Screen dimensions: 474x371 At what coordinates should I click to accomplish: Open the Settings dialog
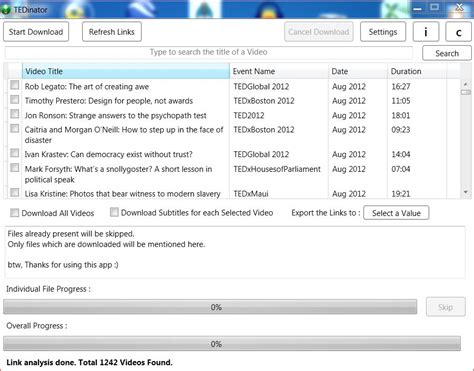coord(383,32)
